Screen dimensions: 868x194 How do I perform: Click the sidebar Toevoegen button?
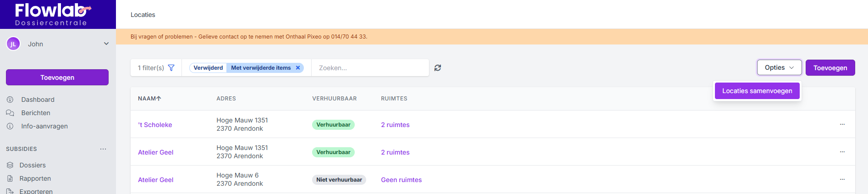click(x=57, y=78)
